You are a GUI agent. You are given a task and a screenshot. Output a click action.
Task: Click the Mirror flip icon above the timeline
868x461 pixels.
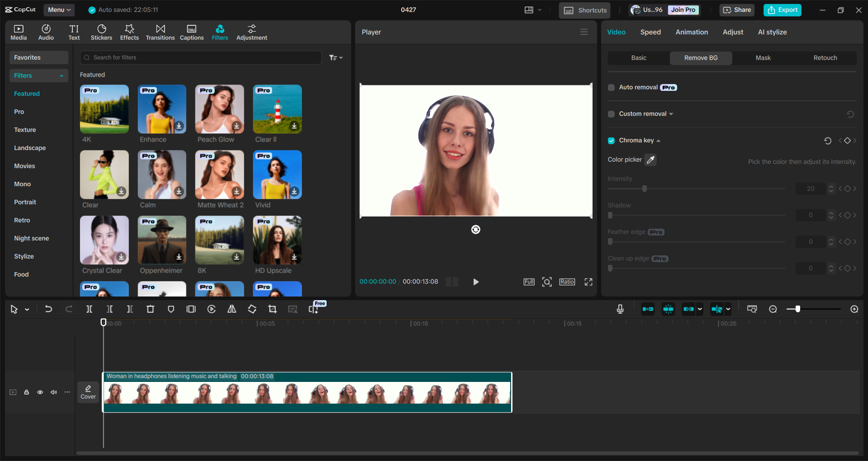(232, 309)
